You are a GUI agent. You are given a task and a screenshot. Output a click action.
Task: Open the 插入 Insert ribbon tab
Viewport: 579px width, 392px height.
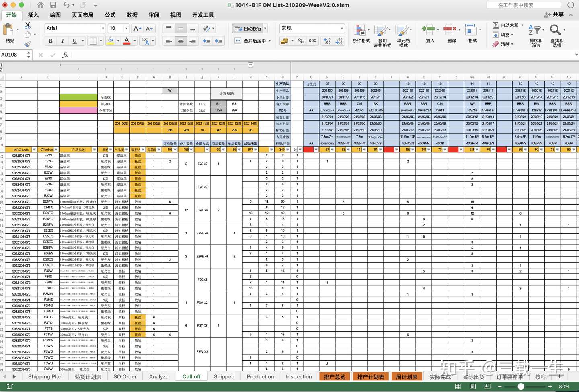[x=33, y=15]
